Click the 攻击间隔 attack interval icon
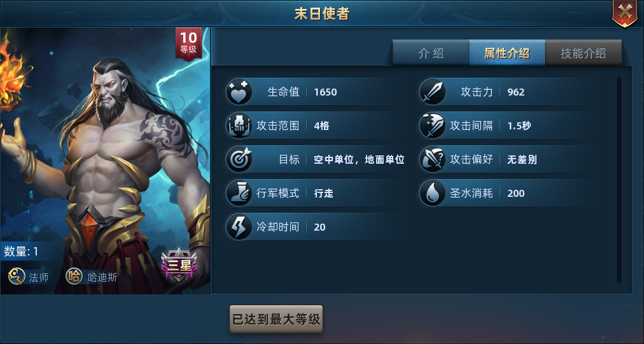644x344 pixels. point(432,125)
